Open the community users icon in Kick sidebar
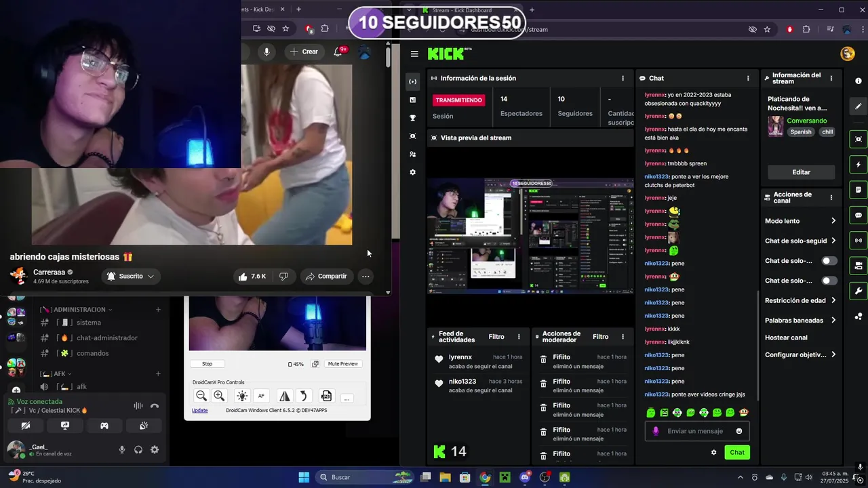Viewport: 868px width, 488px height. pyautogui.click(x=412, y=154)
